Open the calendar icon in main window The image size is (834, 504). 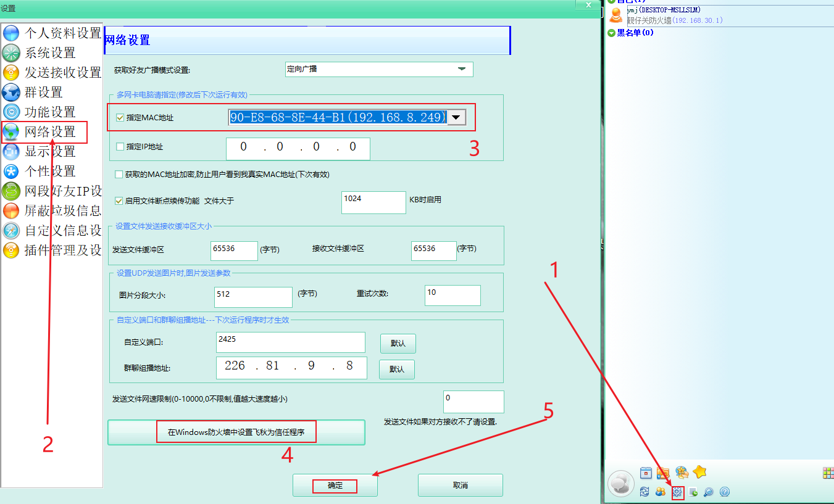coord(646,473)
